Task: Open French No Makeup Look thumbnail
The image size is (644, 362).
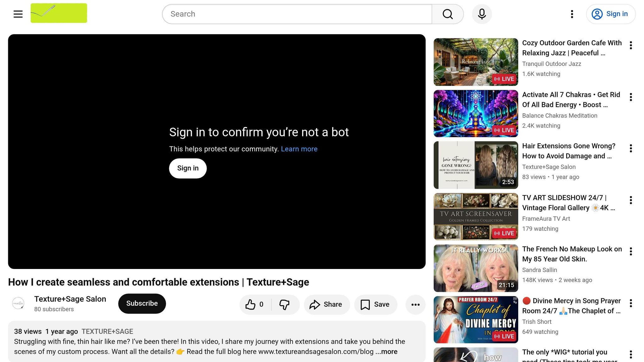Action: click(476, 268)
